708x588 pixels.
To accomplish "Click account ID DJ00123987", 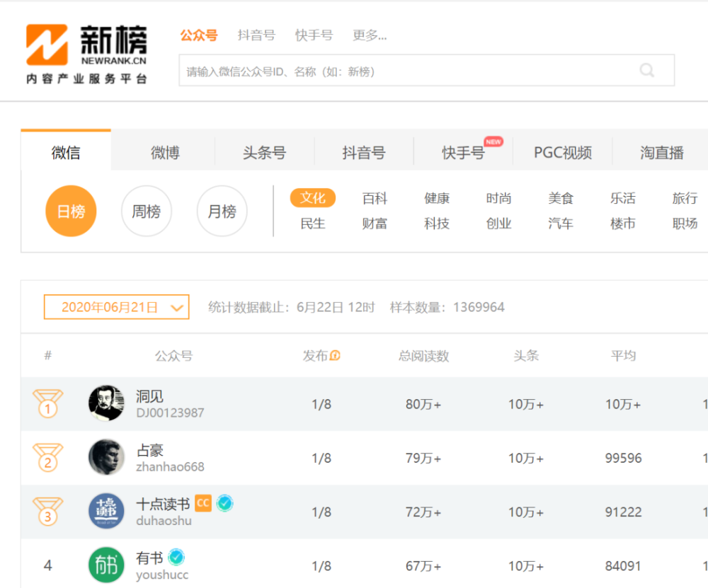I will click(170, 413).
